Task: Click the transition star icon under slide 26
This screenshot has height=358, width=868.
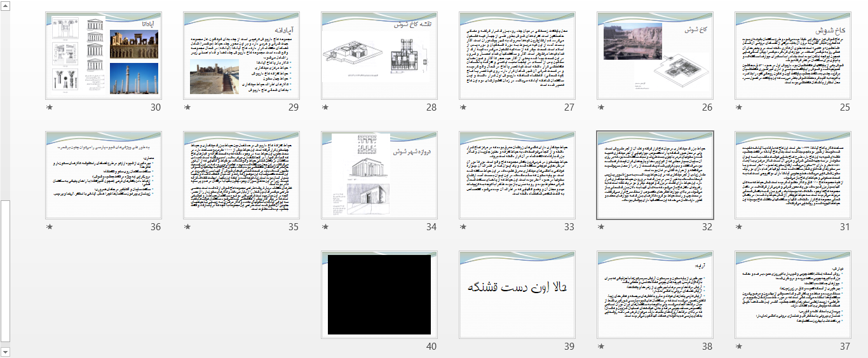Action: coord(601,107)
